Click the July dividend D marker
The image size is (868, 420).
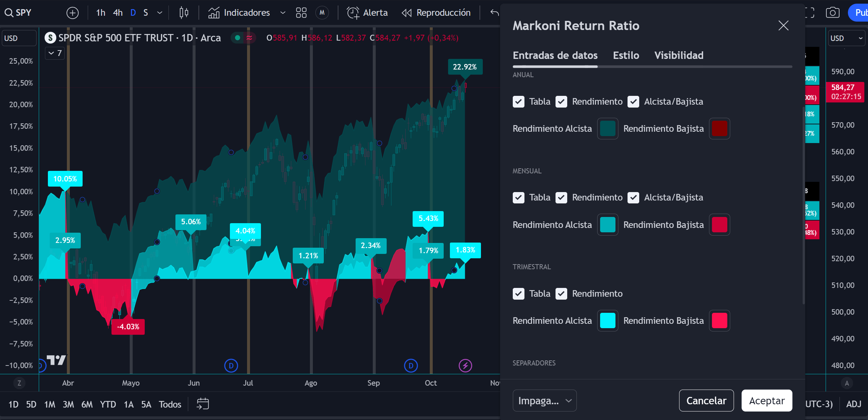click(x=231, y=365)
